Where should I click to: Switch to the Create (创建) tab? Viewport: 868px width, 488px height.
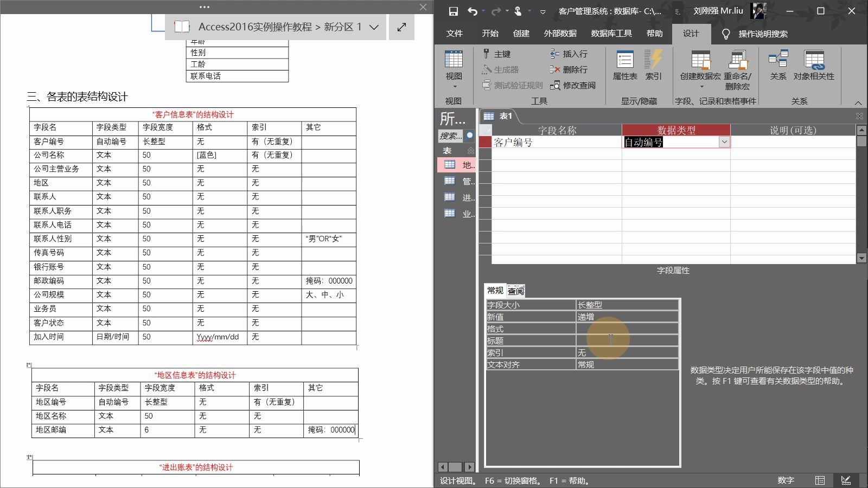click(521, 34)
